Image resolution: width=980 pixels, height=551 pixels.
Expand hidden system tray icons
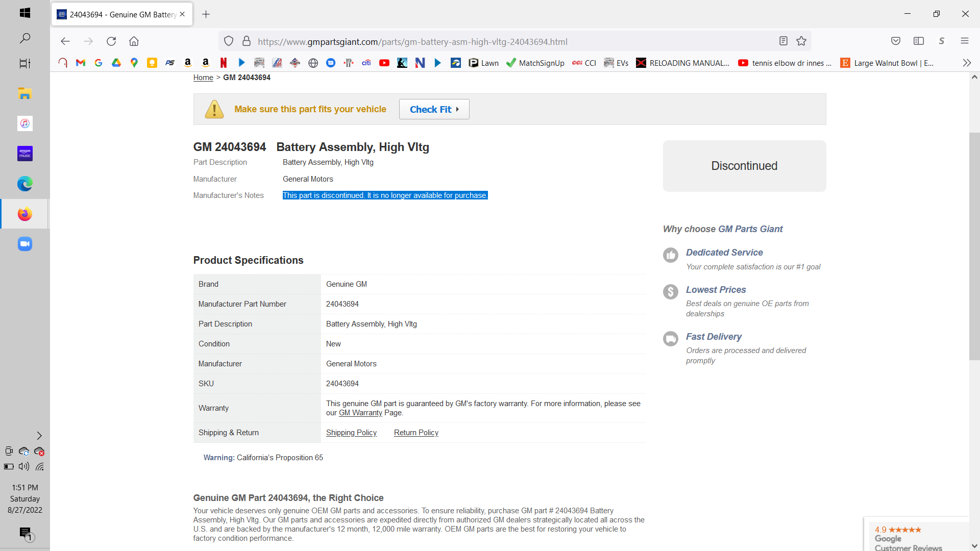(x=39, y=436)
